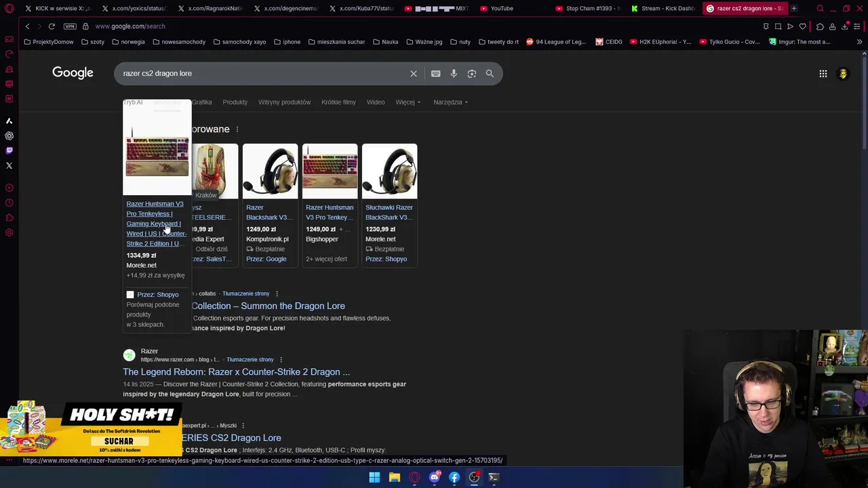The height and width of the screenshot is (488, 868).
Task: Toggle the VPN badge in address bar
Action: pyautogui.click(x=70, y=26)
